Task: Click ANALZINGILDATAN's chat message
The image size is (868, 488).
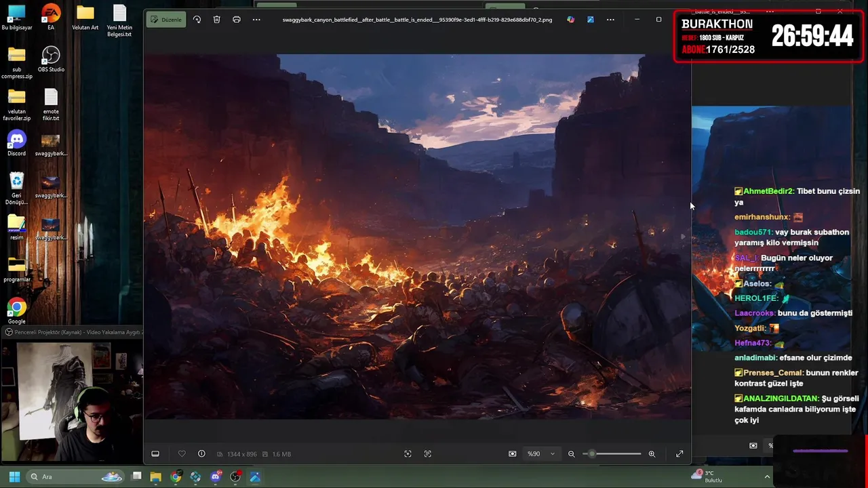Action: [797, 409]
